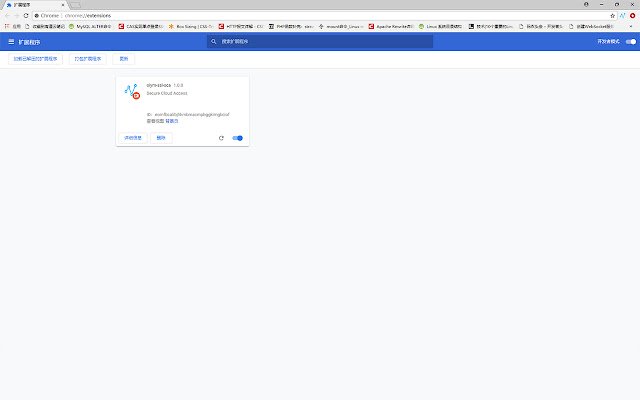This screenshot has height=400, width=640.
Task: Click the Update button in developer toolbar
Action: click(x=124, y=59)
